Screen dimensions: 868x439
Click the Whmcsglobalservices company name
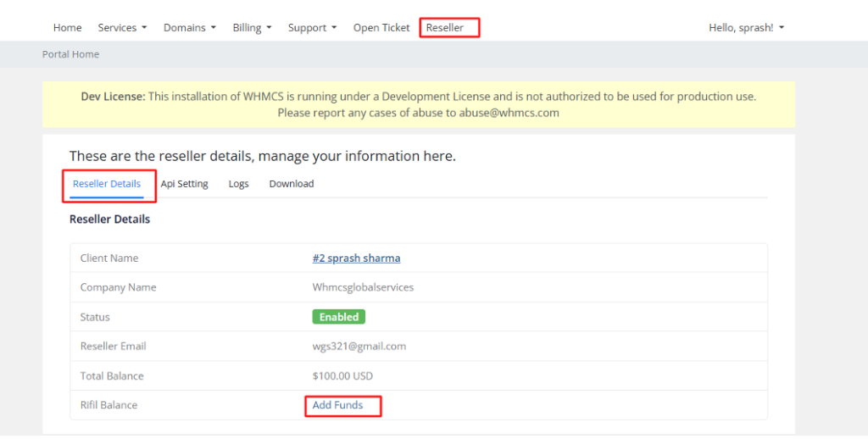point(363,287)
